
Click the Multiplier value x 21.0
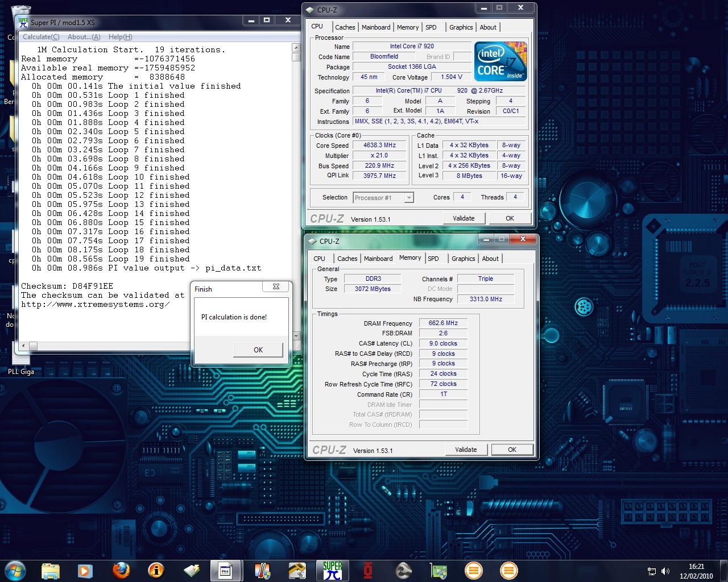pos(379,156)
